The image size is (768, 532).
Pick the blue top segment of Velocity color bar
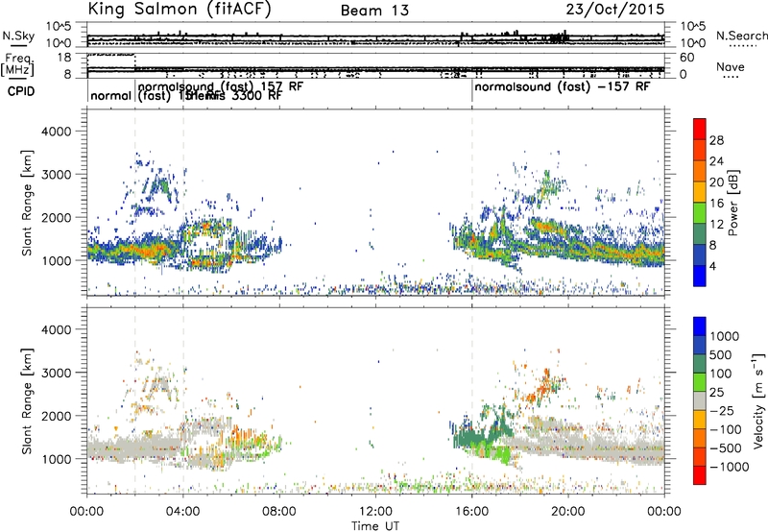point(700,326)
